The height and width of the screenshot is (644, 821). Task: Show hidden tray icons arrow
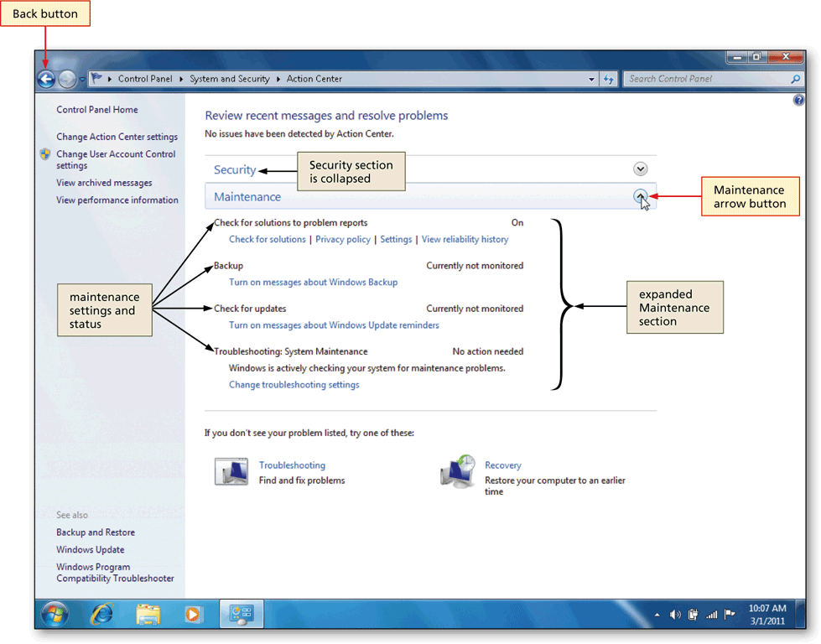tap(657, 615)
